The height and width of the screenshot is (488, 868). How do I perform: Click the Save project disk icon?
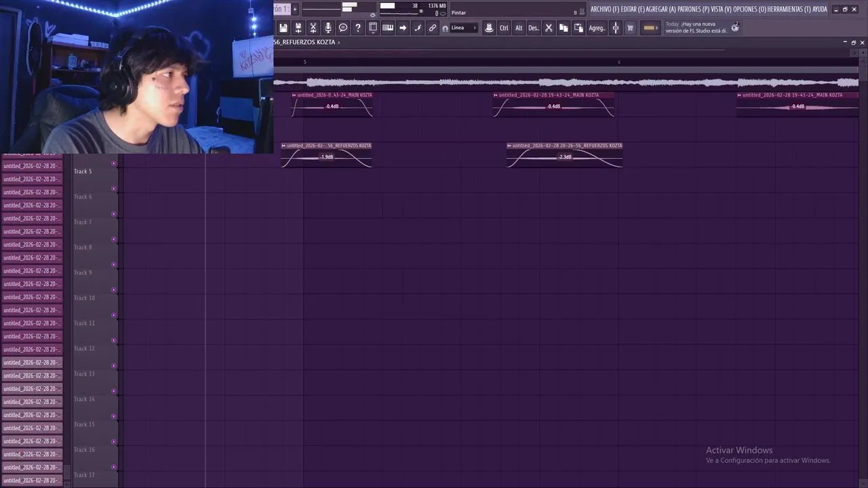(283, 28)
